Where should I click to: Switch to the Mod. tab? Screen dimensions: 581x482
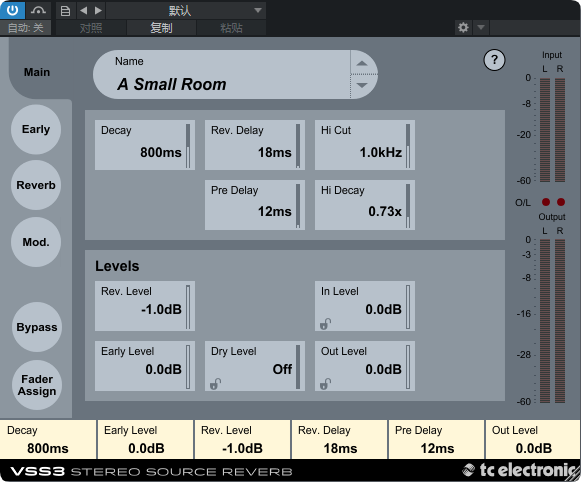(x=36, y=242)
